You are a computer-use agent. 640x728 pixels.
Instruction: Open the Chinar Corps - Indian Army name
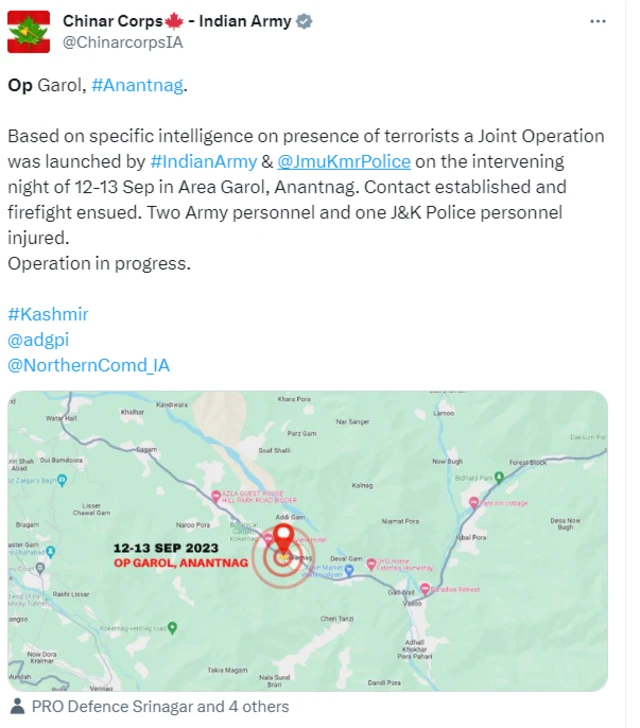tap(177, 21)
